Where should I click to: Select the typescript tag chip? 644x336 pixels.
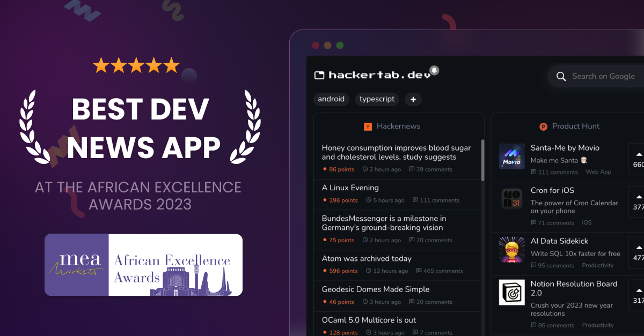point(377,99)
